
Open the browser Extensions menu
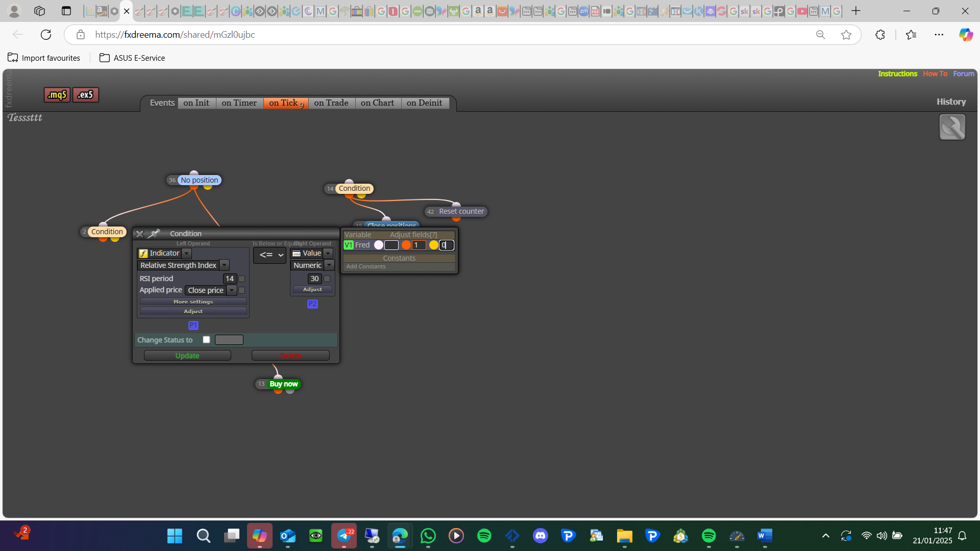[x=880, y=35]
